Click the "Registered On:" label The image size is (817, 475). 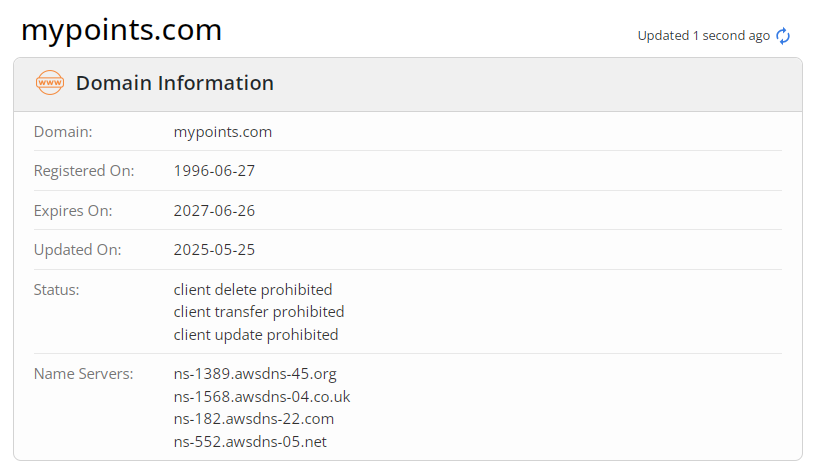pyautogui.click(x=84, y=171)
